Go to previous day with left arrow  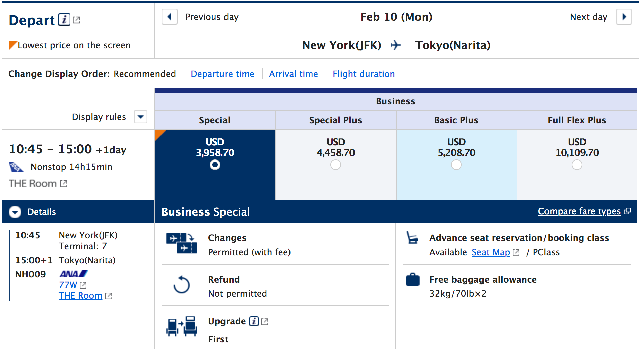click(170, 17)
